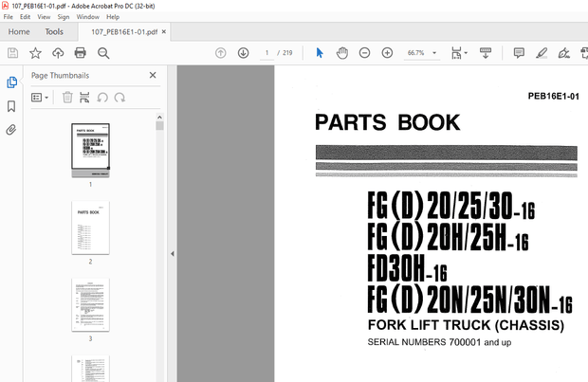Screen dimensions: 588x382
Task: Click the read mode keyboard-arrow icon
Action: (486, 53)
